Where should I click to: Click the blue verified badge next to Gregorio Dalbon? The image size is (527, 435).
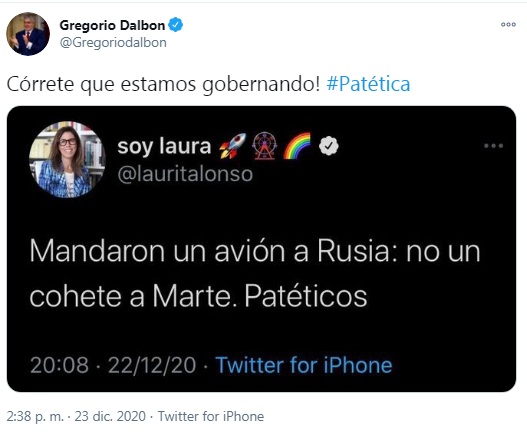point(176,25)
